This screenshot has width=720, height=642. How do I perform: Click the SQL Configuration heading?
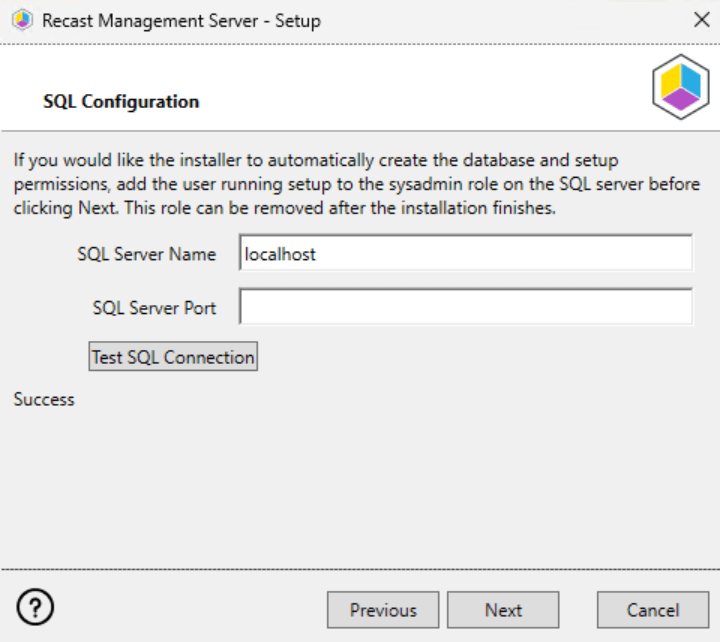pyautogui.click(x=121, y=101)
